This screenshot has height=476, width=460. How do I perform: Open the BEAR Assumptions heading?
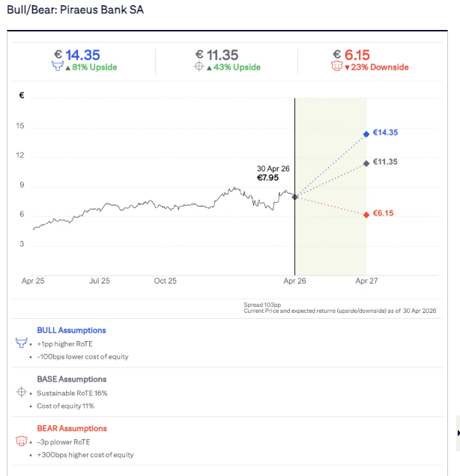coord(72,428)
